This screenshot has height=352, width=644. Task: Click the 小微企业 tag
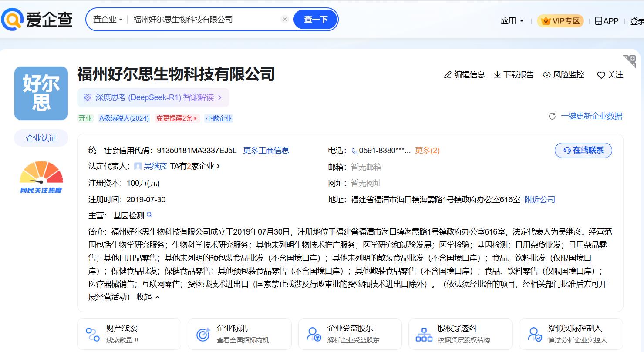219,118
